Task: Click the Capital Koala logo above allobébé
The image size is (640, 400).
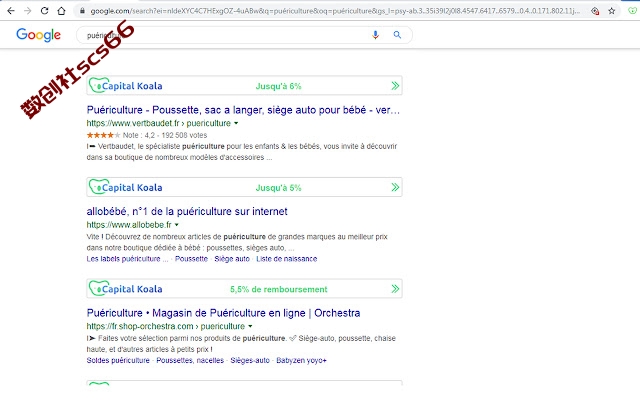Action: pos(126,187)
